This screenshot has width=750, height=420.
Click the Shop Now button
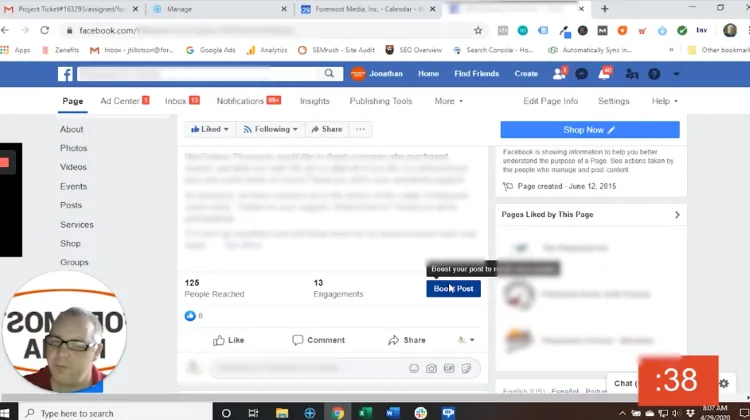click(x=590, y=130)
